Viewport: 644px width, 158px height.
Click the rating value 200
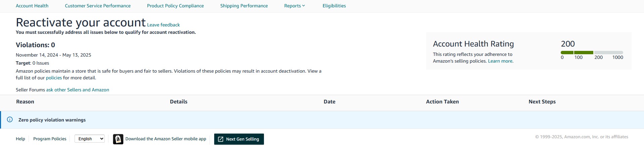tap(568, 44)
